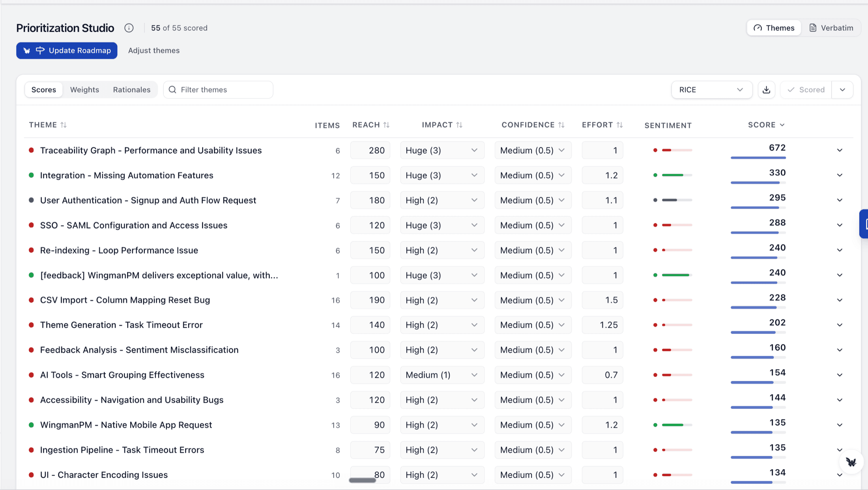Expand the Theme Generation Timeout row

[x=840, y=325]
